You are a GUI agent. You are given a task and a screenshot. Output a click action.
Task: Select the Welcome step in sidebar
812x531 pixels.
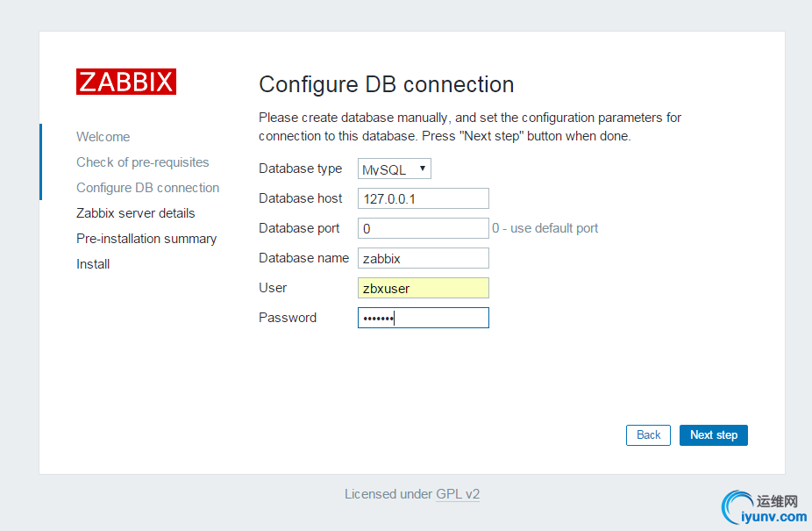(x=103, y=137)
